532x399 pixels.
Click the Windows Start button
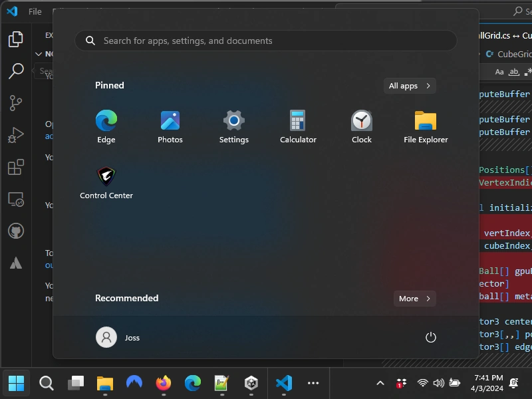[x=16, y=384]
